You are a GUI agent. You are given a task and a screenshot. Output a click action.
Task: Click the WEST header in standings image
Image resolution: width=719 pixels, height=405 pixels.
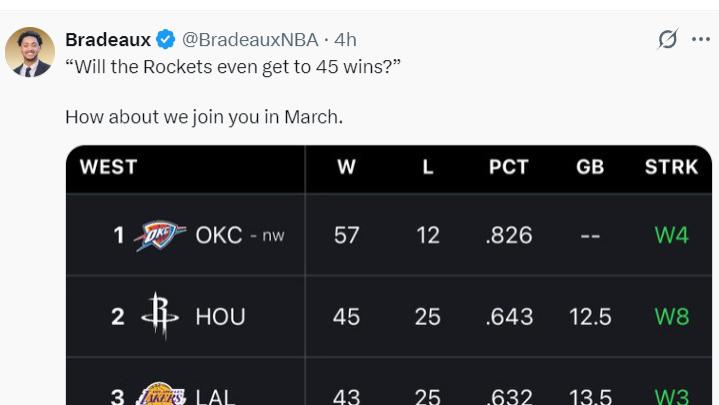click(108, 167)
